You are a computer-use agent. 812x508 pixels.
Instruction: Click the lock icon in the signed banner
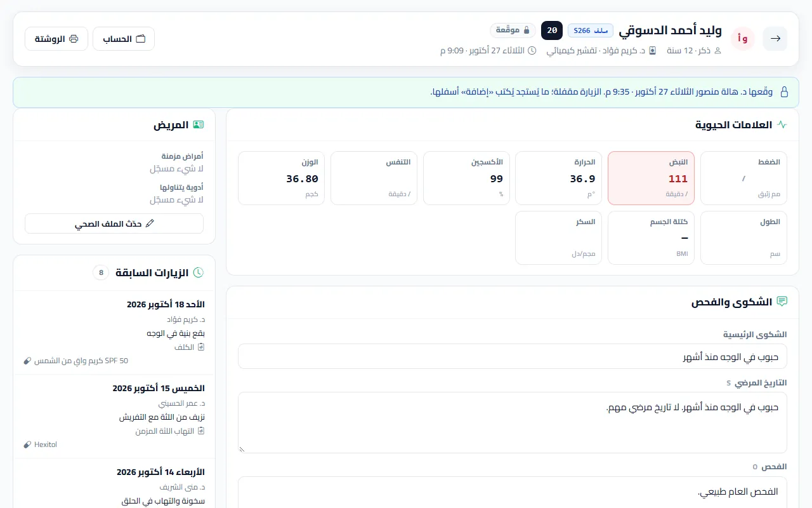pos(784,92)
